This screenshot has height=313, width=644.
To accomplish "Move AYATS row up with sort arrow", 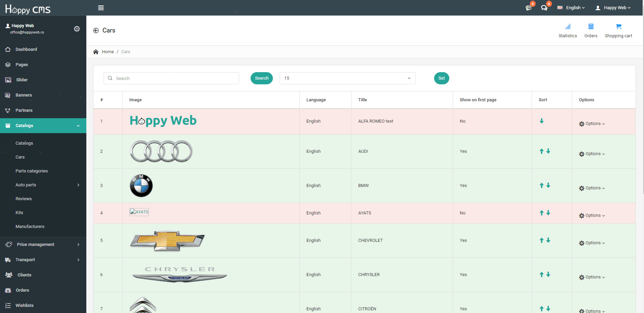I will (542, 213).
